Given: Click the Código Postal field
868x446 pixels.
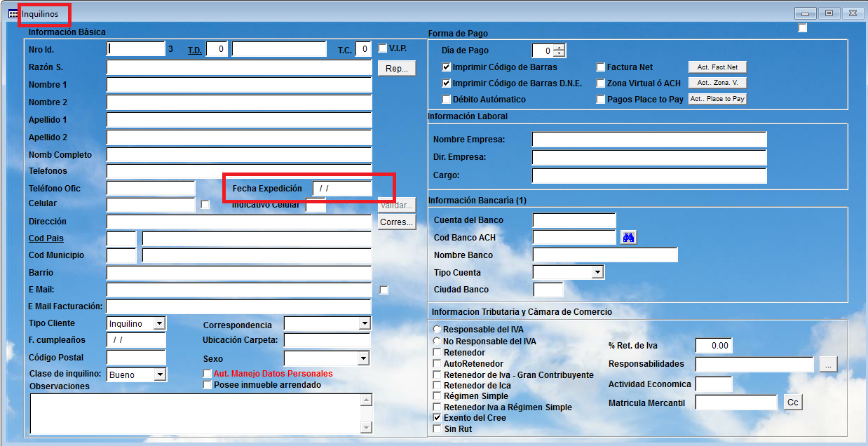Looking at the screenshot, I should coord(136,358).
